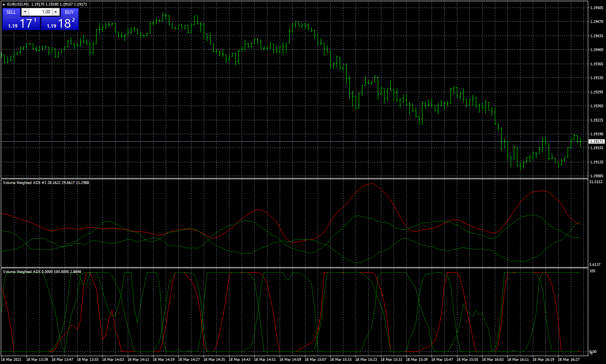Click time axis label 18 Mar 14:27

[x=189, y=360]
